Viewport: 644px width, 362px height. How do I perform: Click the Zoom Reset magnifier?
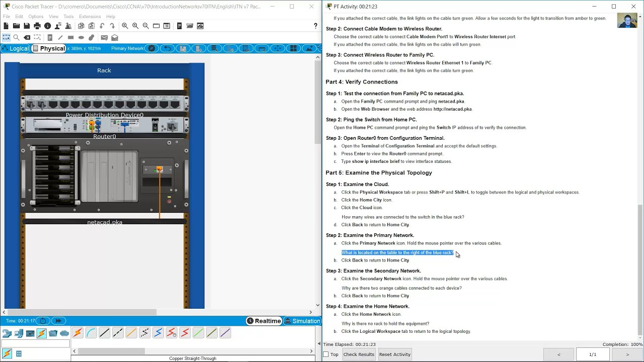click(135, 26)
